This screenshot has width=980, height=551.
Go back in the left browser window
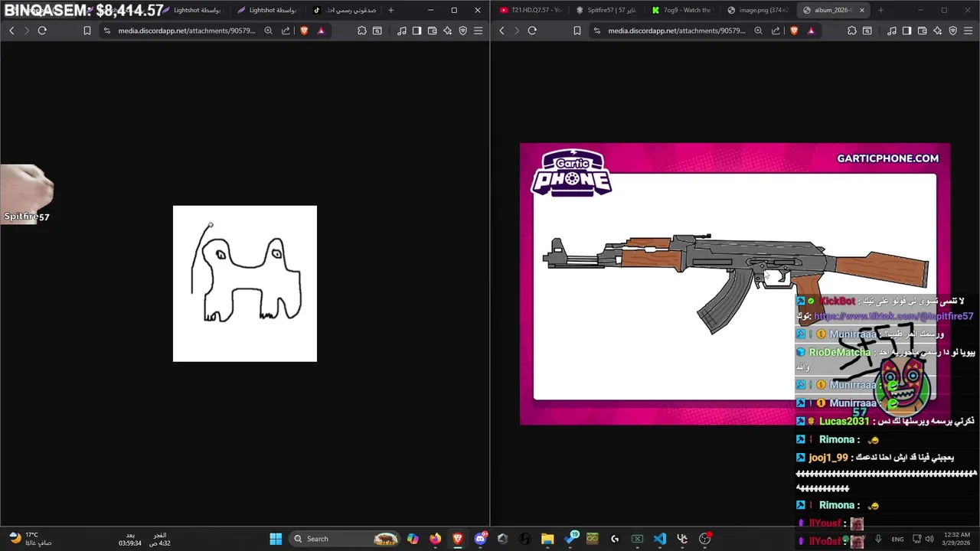11,31
